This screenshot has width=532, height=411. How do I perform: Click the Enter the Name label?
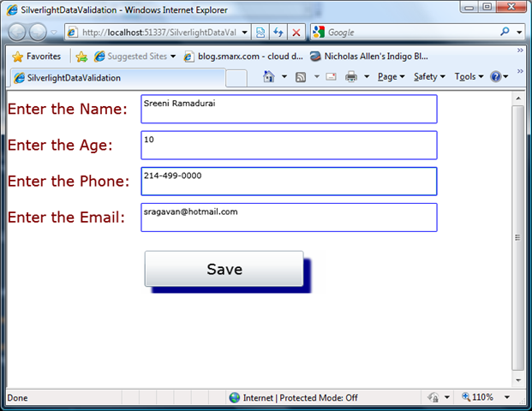point(67,109)
